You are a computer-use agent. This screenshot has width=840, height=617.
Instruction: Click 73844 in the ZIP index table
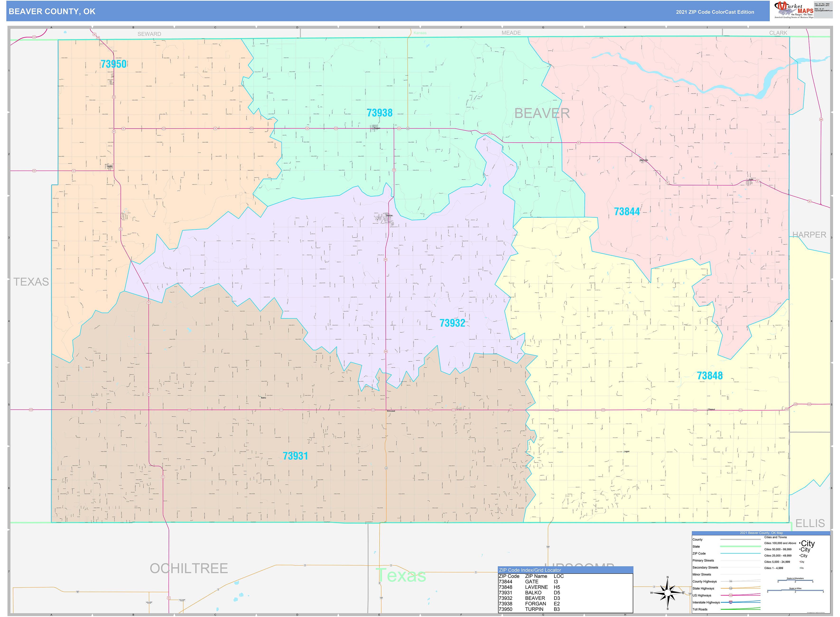506,581
